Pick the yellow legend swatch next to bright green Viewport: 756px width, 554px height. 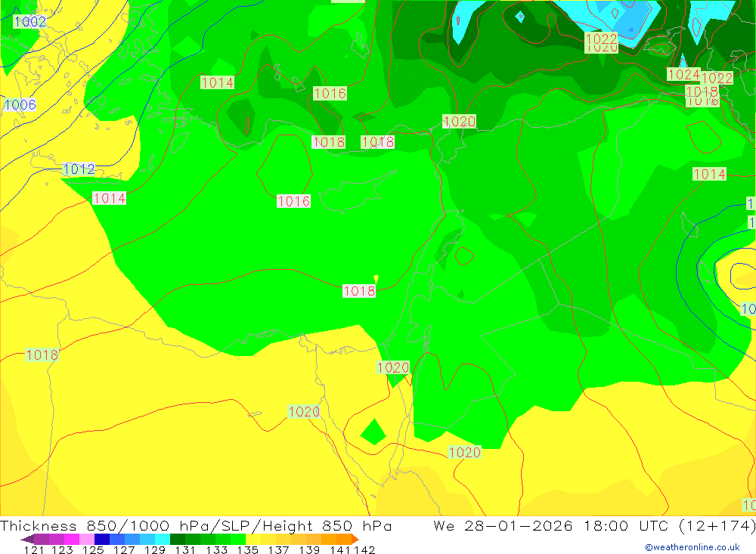253,539
